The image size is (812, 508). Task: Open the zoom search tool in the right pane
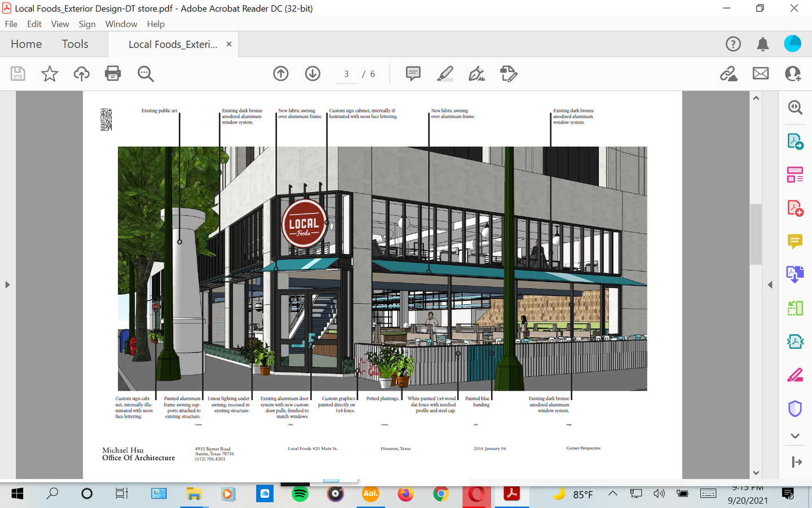pyautogui.click(x=795, y=107)
